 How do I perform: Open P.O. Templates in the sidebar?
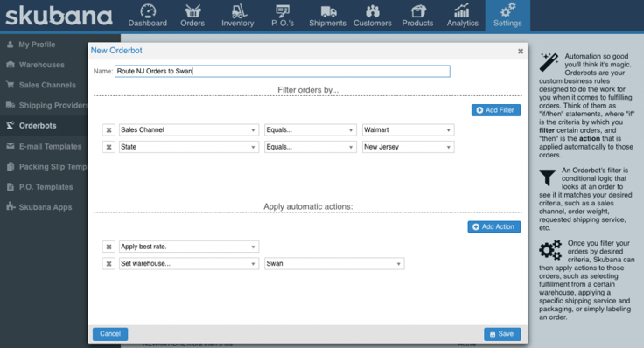45,187
